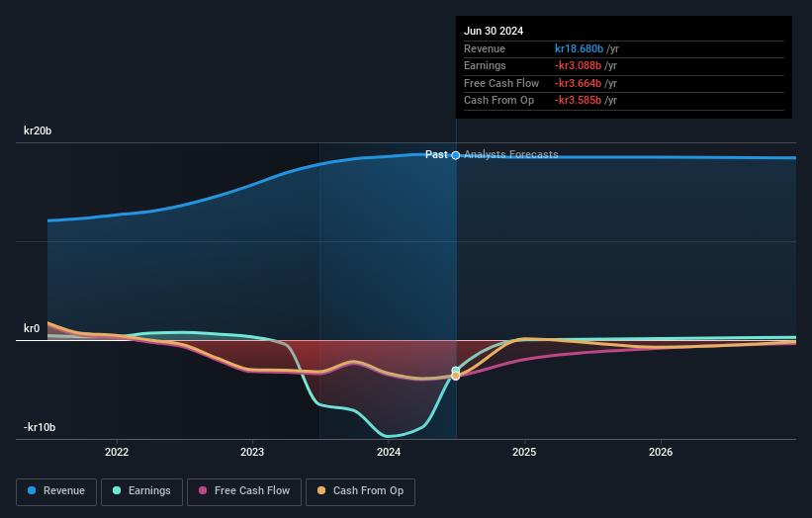Click the pink Free Cash Flow legend dot

(203, 490)
